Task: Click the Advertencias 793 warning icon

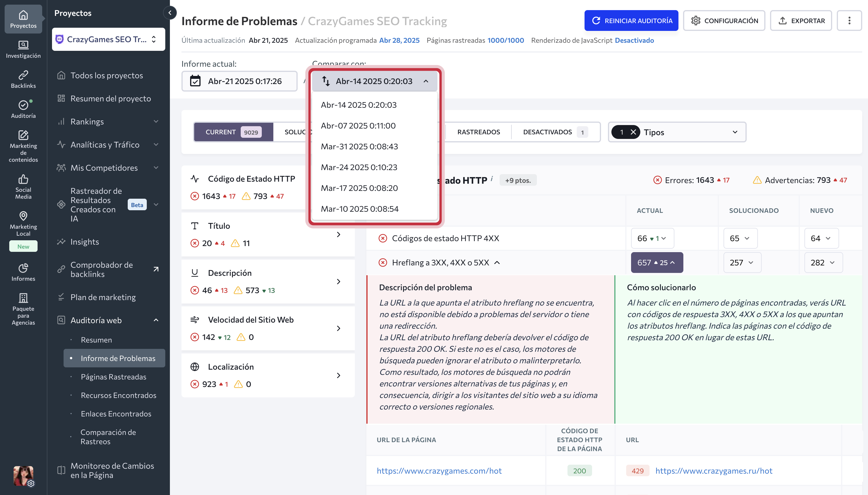Action: click(x=757, y=180)
